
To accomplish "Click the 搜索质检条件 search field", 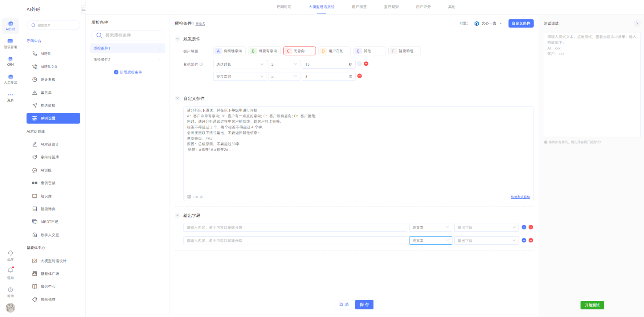I will click(x=128, y=35).
